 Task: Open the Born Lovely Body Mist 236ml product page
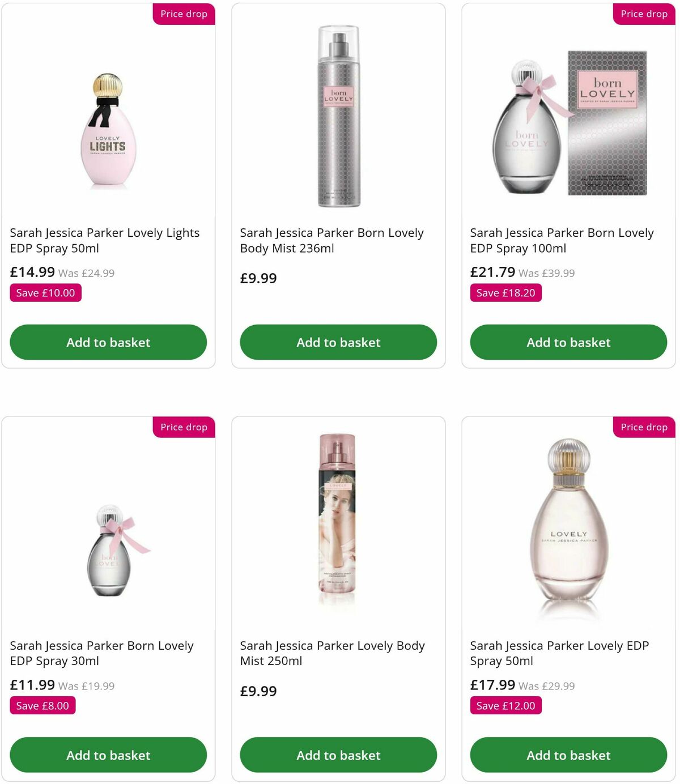click(332, 240)
